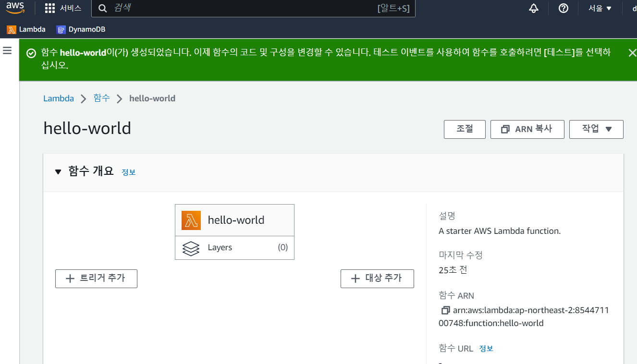Go to 함수 breadcrumb link
637x364 pixels.
[101, 98]
